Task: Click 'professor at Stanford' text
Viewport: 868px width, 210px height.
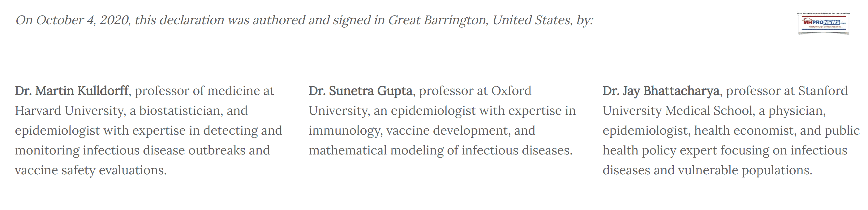Action: [786, 91]
